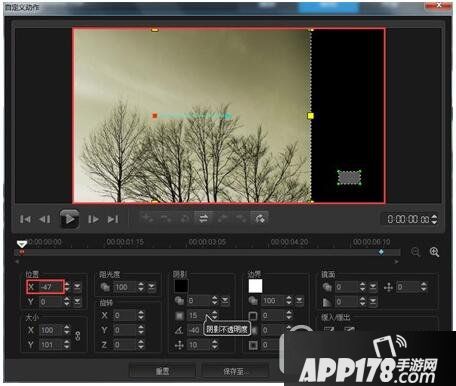This screenshot has width=456, height=386.
Task: Toggle the size aspect ratio lock link
Action: 78,336
